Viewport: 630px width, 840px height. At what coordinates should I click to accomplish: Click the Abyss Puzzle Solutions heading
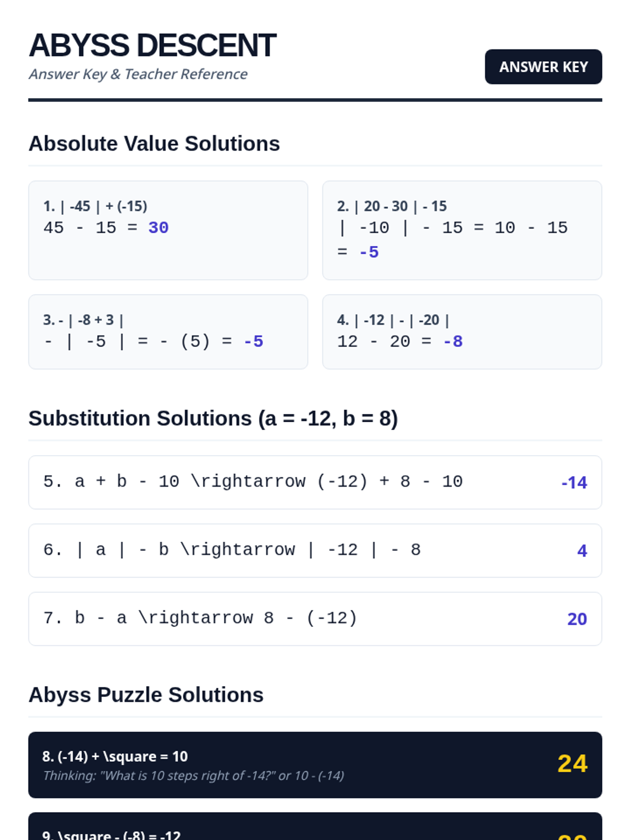pos(146,695)
